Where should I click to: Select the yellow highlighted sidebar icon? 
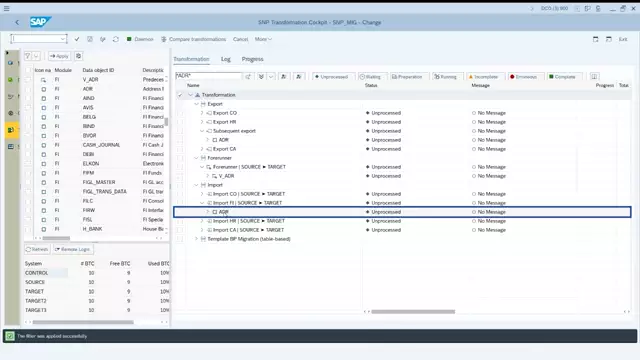tap(11, 130)
